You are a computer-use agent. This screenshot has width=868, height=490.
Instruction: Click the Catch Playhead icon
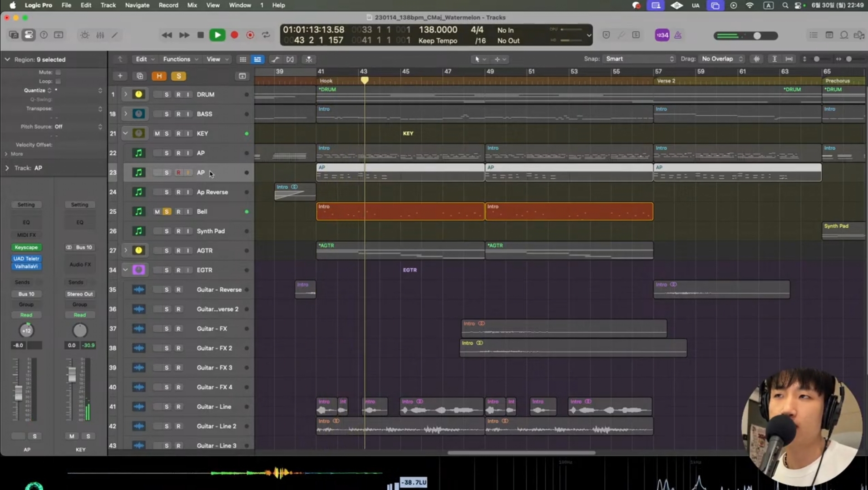tap(309, 59)
